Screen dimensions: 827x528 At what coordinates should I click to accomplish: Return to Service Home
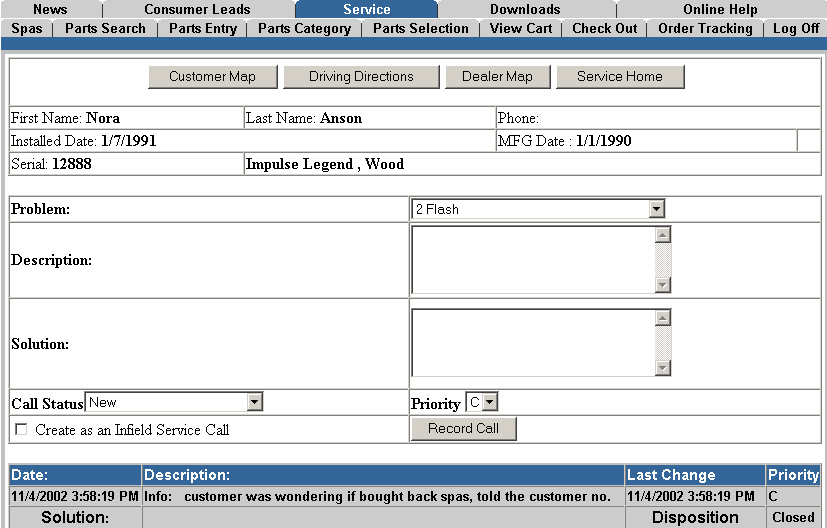coord(619,77)
